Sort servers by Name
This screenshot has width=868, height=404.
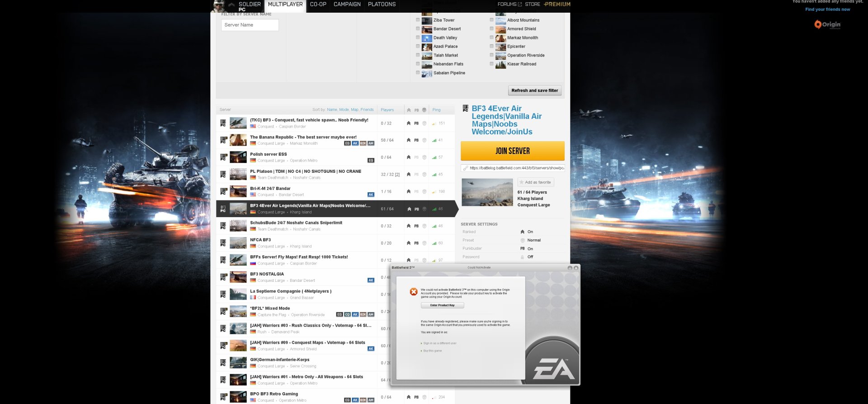(x=332, y=110)
